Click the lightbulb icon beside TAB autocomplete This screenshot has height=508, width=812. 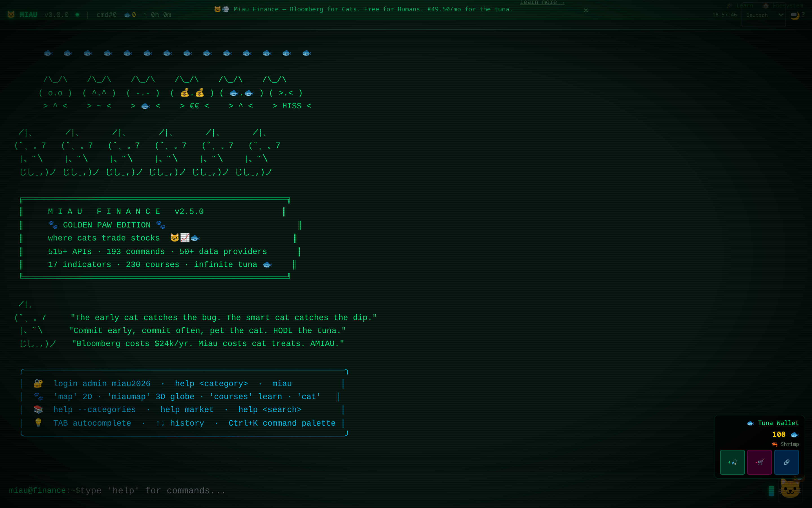tap(38, 423)
